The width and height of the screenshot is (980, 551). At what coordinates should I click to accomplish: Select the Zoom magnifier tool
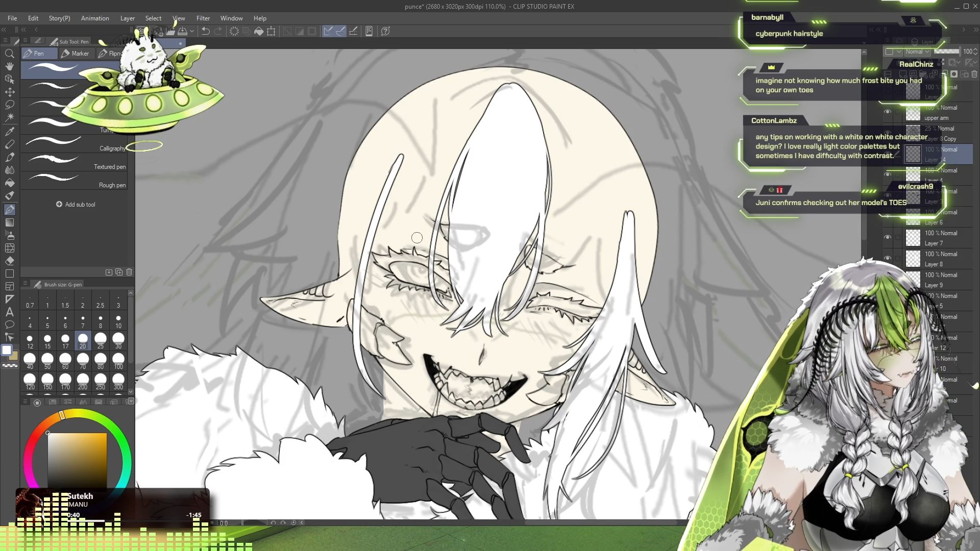(x=9, y=54)
